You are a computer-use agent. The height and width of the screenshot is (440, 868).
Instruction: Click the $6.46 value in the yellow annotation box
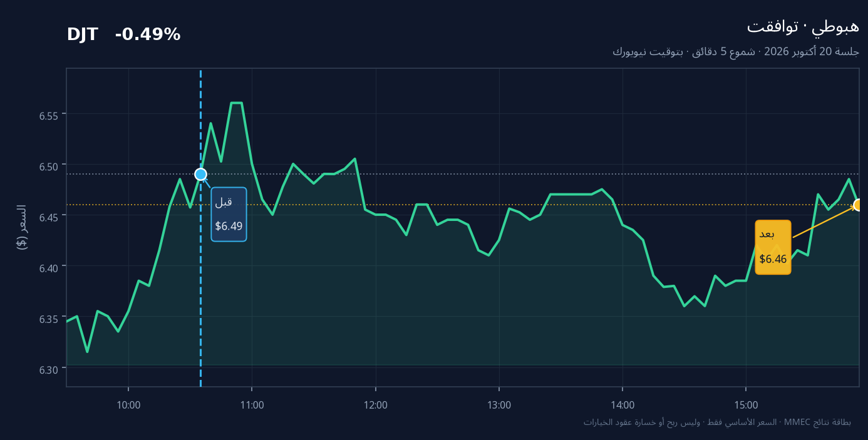pos(773,259)
